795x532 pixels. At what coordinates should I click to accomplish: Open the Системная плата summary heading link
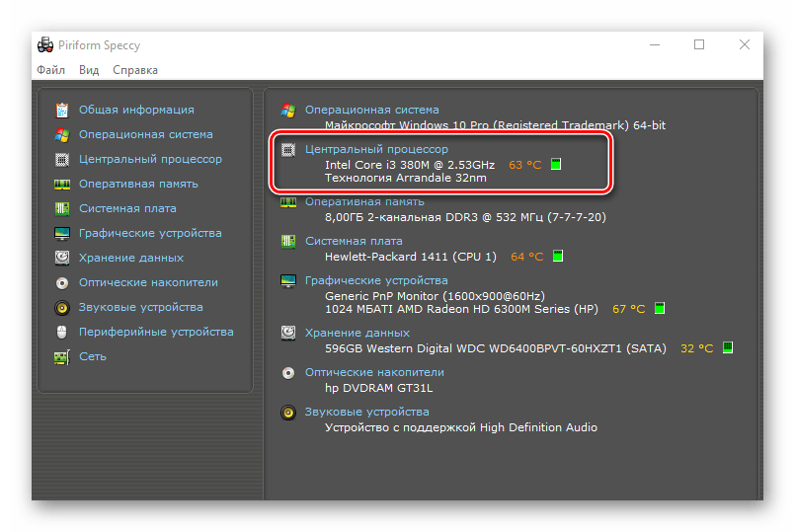[x=354, y=241]
